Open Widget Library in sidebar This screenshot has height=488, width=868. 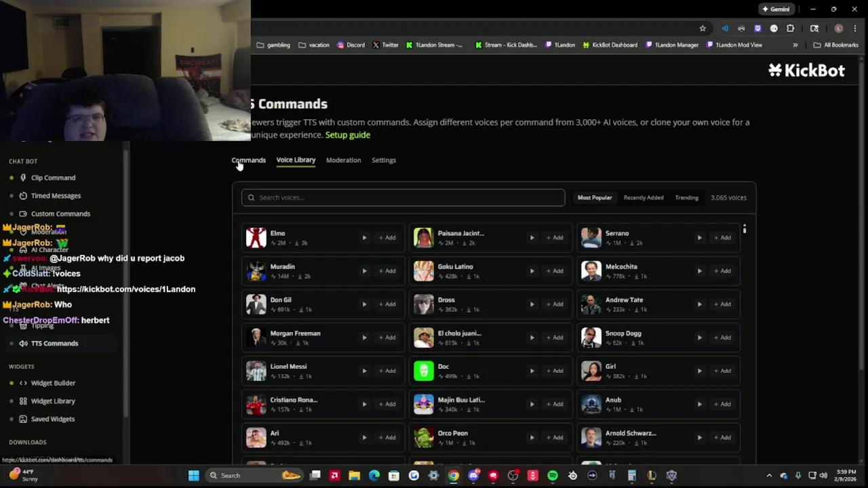pyautogui.click(x=53, y=401)
